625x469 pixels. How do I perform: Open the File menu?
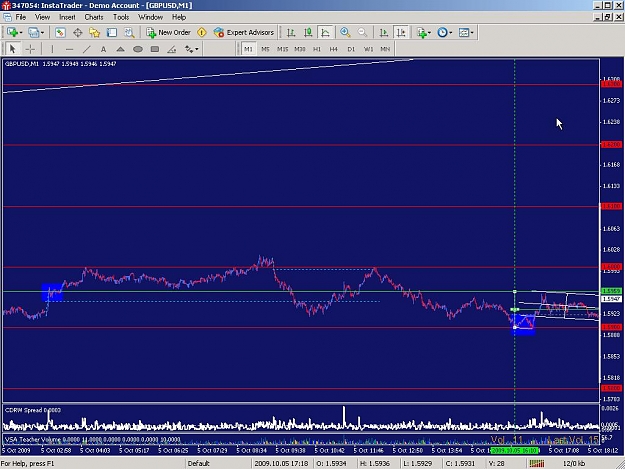[x=21, y=17]
